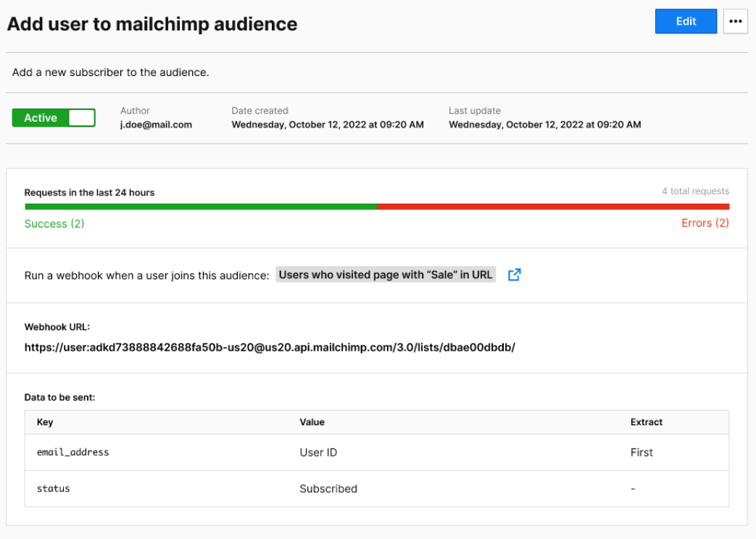Click the "4 total requests" counter
The height and width of the screenshot is (539, 756).
695,191
